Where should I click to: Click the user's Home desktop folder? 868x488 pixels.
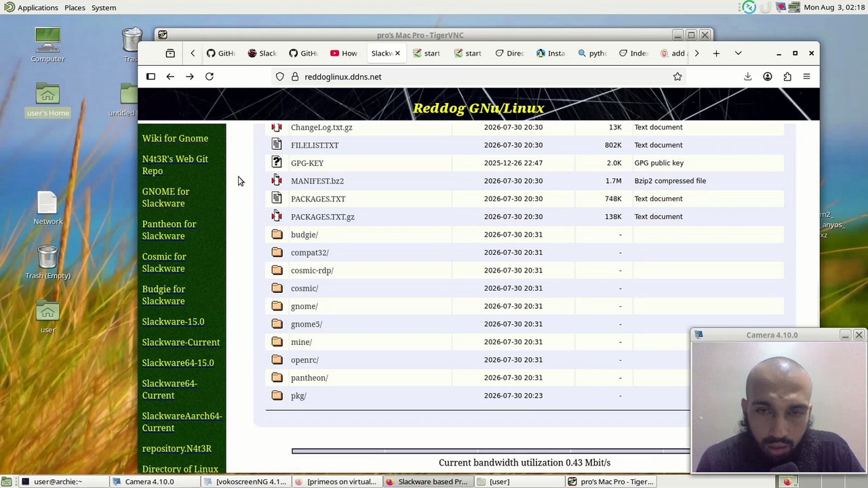[47, 99]
